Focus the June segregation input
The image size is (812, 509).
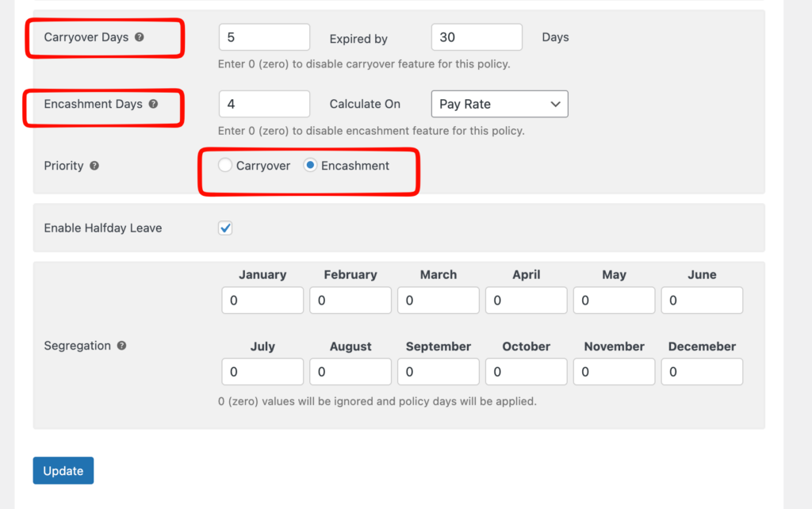click(x=702, y=300)
